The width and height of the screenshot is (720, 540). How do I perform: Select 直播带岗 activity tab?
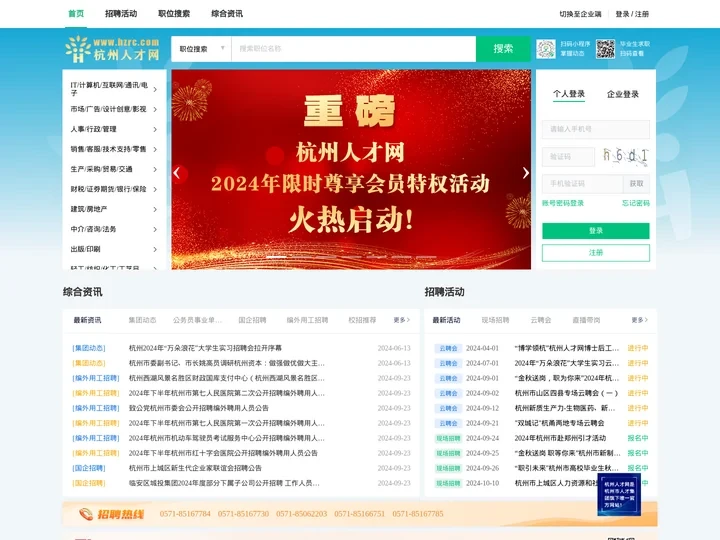[586, 320]
